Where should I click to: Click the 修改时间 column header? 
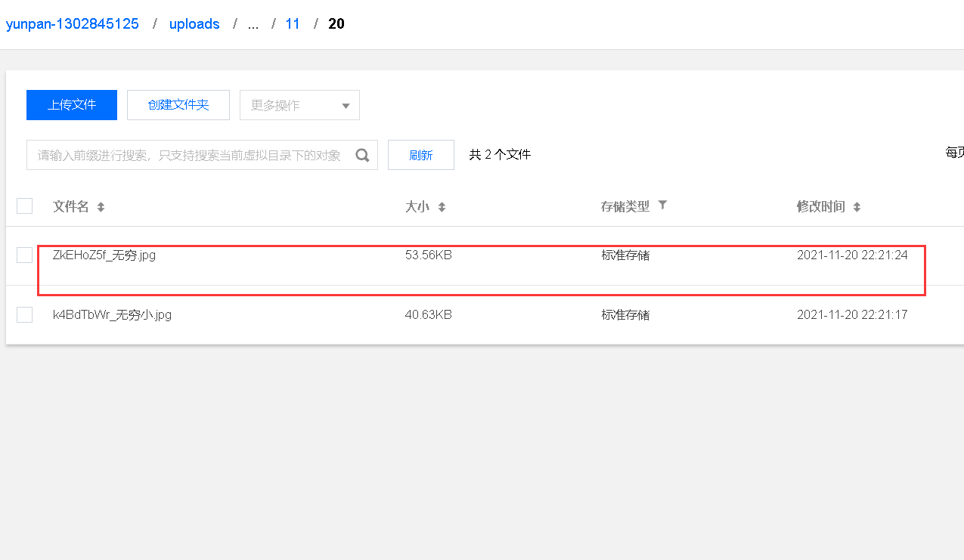coord(821,206)
